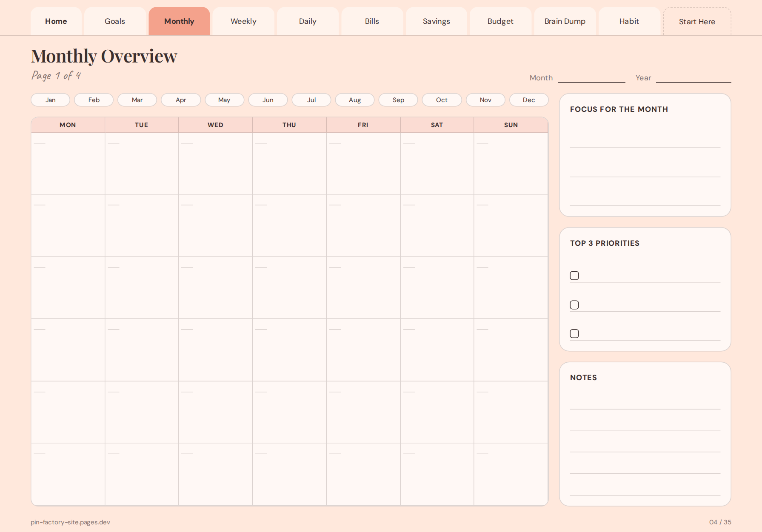Switch to the Goals tab

tap(115, 21)
